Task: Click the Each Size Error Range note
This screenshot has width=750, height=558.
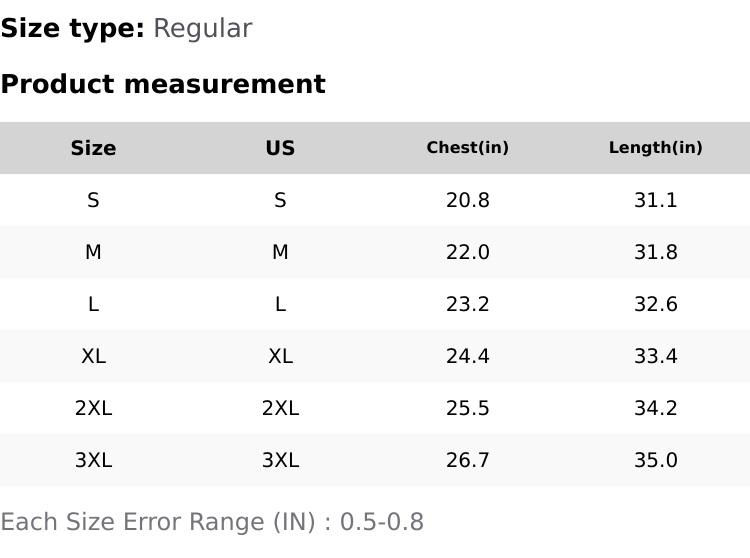Action: point(212,522)
